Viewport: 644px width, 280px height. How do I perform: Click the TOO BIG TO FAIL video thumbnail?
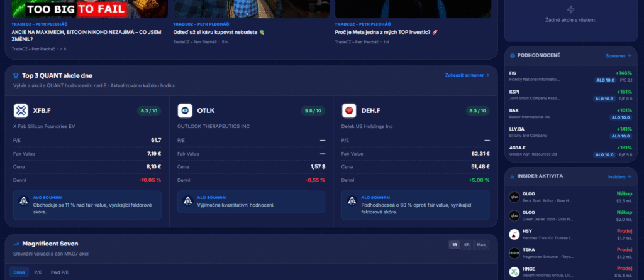[89, 9]
